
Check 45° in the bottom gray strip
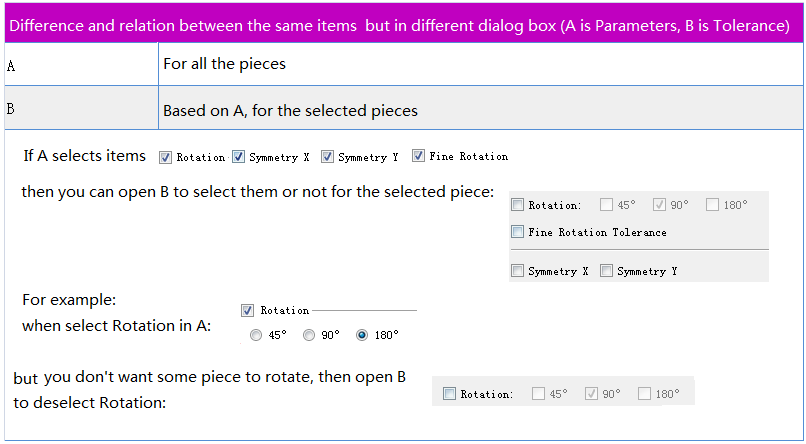coord(539,394)
